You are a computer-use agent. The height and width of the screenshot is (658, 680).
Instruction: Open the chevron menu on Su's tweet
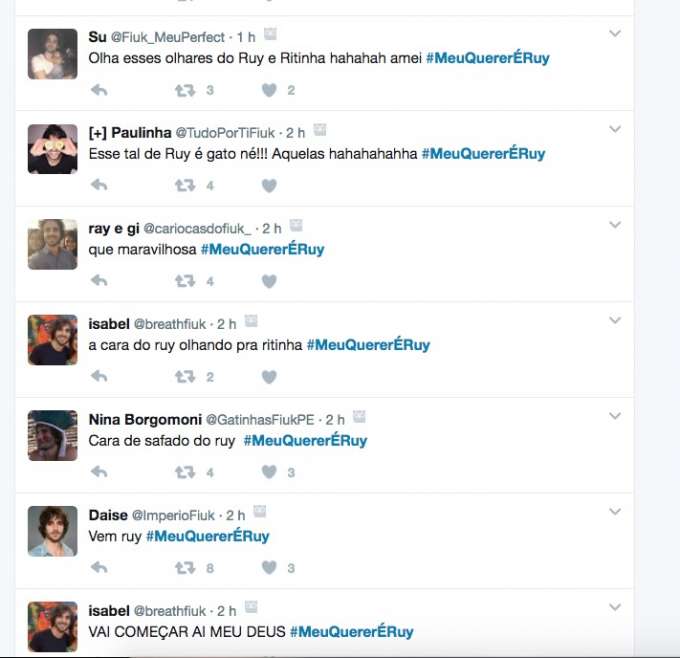[615, 33]
